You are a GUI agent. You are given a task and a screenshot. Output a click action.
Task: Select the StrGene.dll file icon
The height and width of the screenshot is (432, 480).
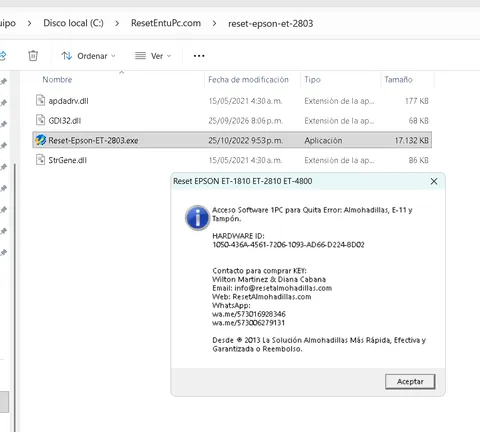(40, 160)
